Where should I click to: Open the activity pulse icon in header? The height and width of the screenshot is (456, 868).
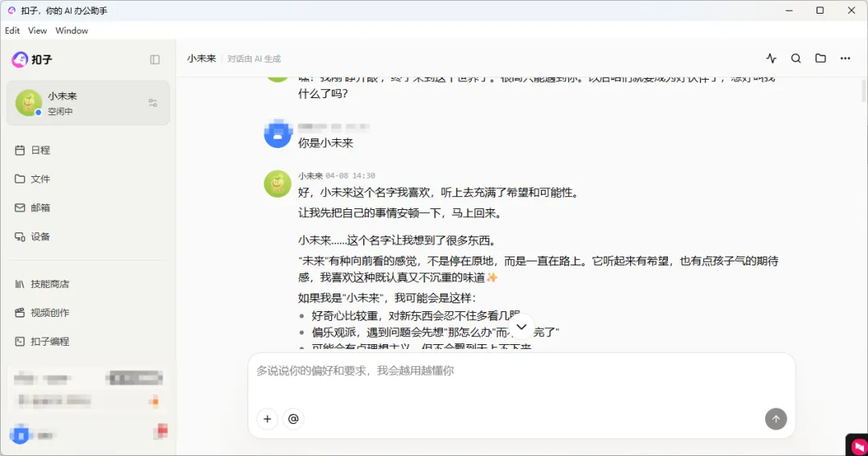pos(771,58)
